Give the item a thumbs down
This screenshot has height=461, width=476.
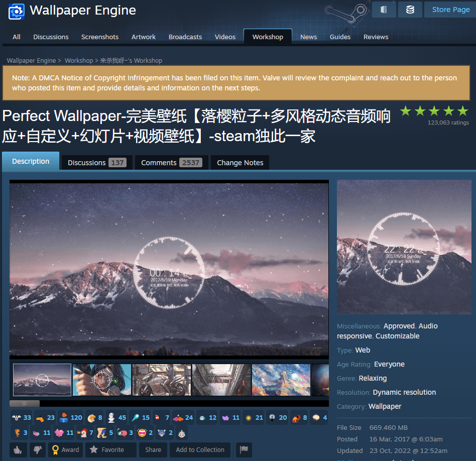pos(38,450)
